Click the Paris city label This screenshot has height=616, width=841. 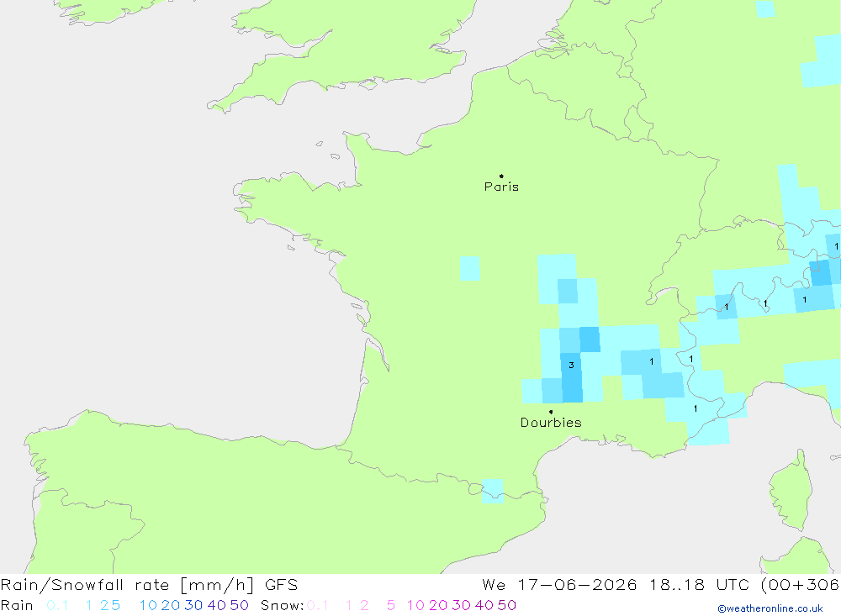[x=501, y=187]
